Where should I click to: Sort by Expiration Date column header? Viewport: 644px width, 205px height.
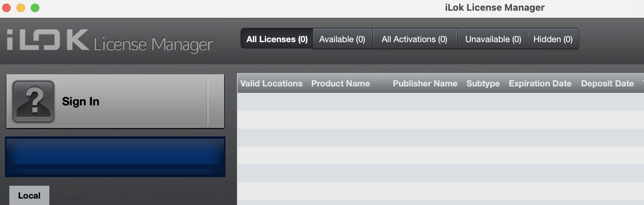point(540,84)
